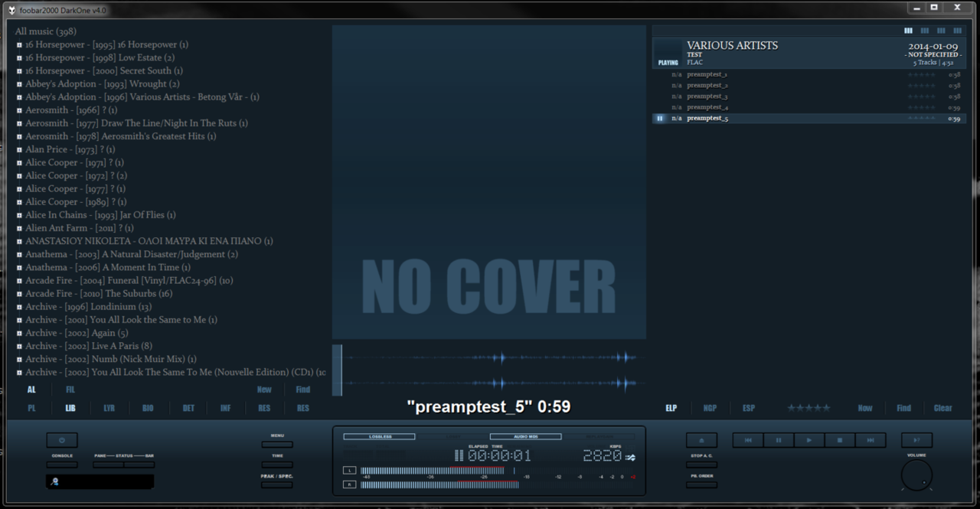Pause playback with the transport pause button
980x509 pixels.
click(x=779, y=440)
